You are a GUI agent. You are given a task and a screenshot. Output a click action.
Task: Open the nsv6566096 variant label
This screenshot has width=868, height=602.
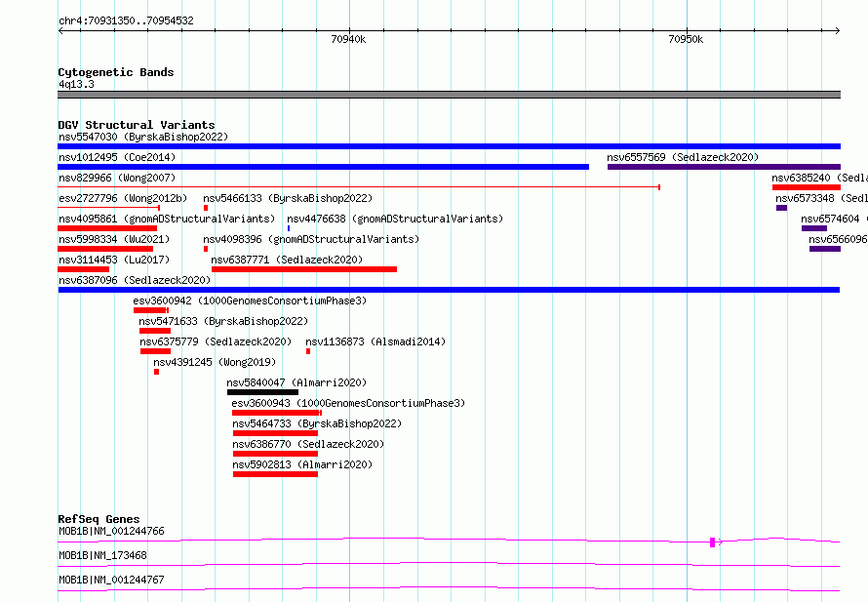click(x=838, y=239)
